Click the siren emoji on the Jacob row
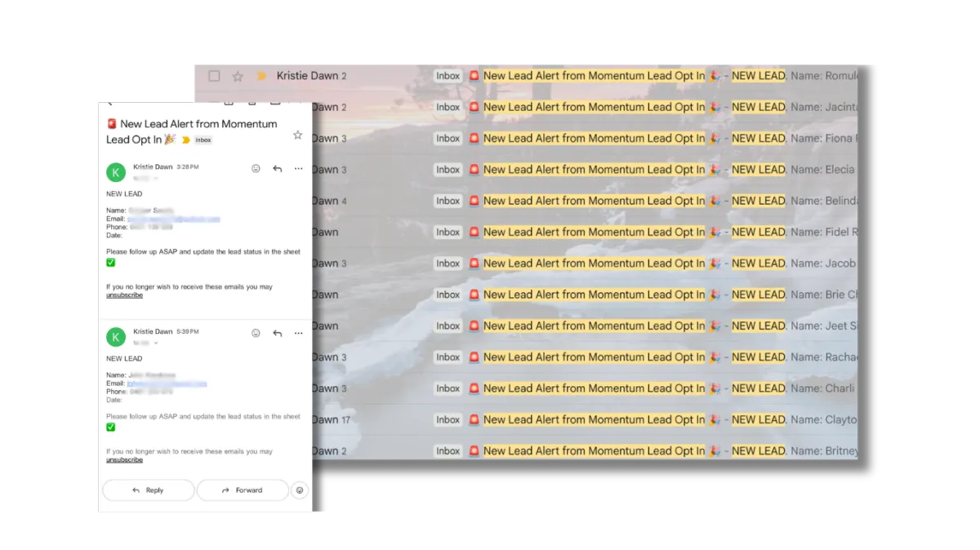980x550 pixels. click(474, 264)
